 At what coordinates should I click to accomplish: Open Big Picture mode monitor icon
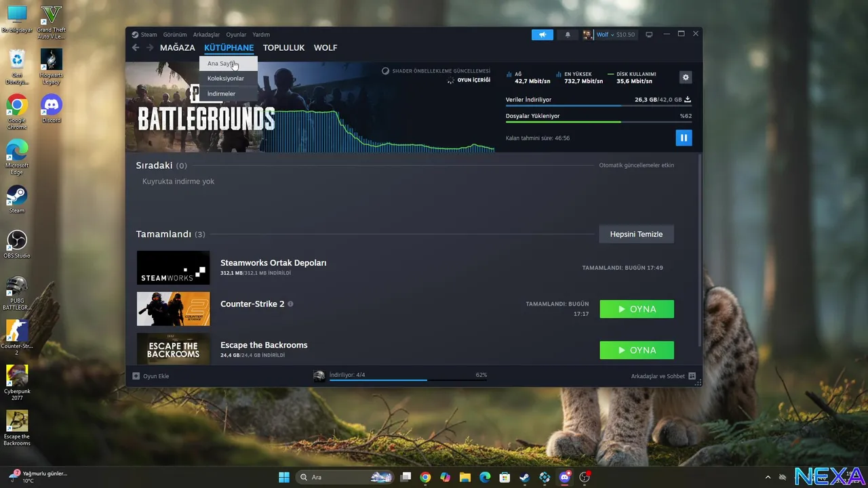(x=649, y=35)
